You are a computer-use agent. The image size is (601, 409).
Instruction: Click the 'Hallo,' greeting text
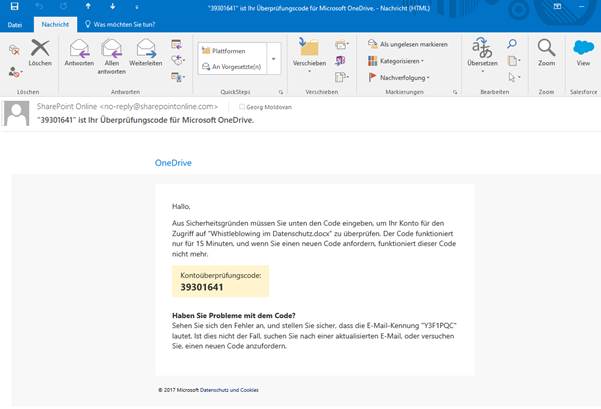tap(181, 206)
